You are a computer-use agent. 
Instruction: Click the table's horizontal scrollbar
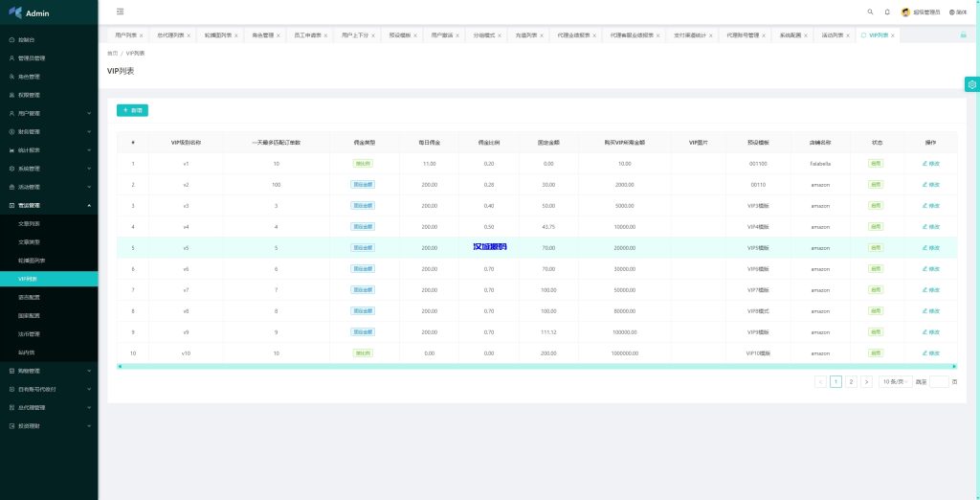[536, 366]
